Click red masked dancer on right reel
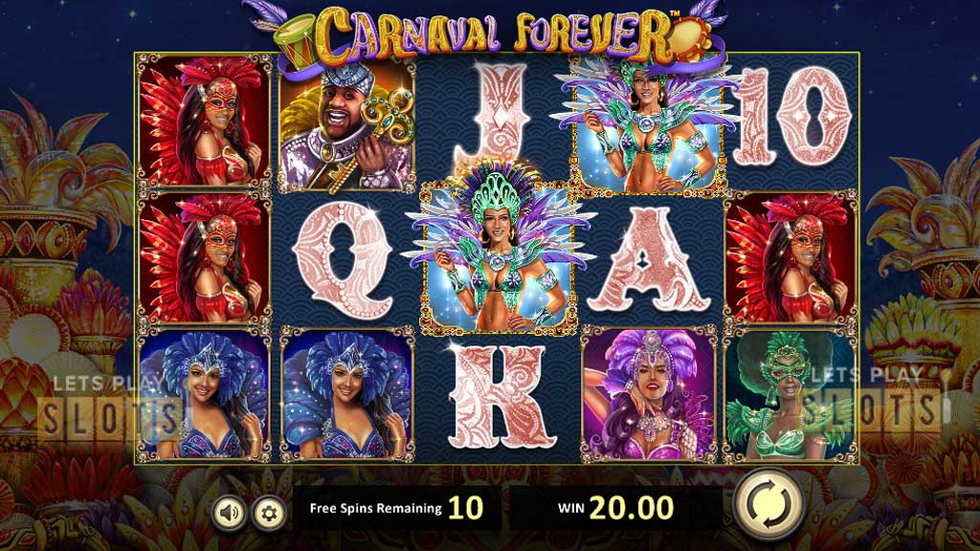Screen dimensions: 980x551 (790, 257)
